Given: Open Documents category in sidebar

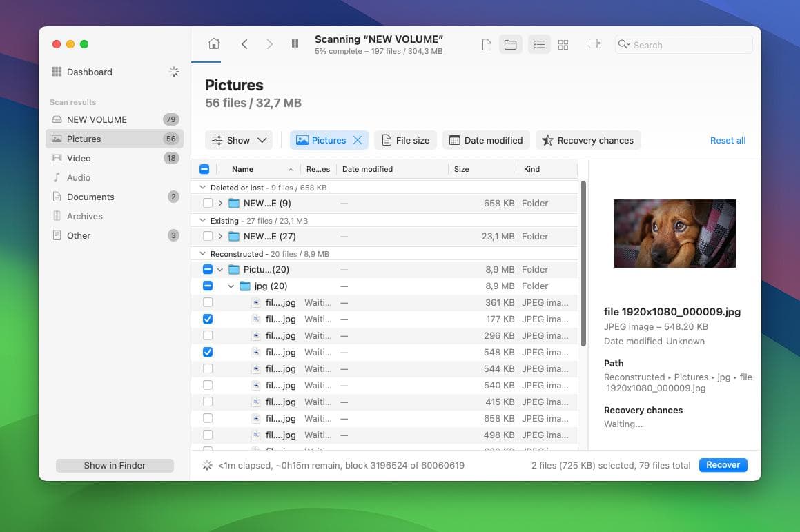Looking at the screenshot, I should (x=115, y=197).
